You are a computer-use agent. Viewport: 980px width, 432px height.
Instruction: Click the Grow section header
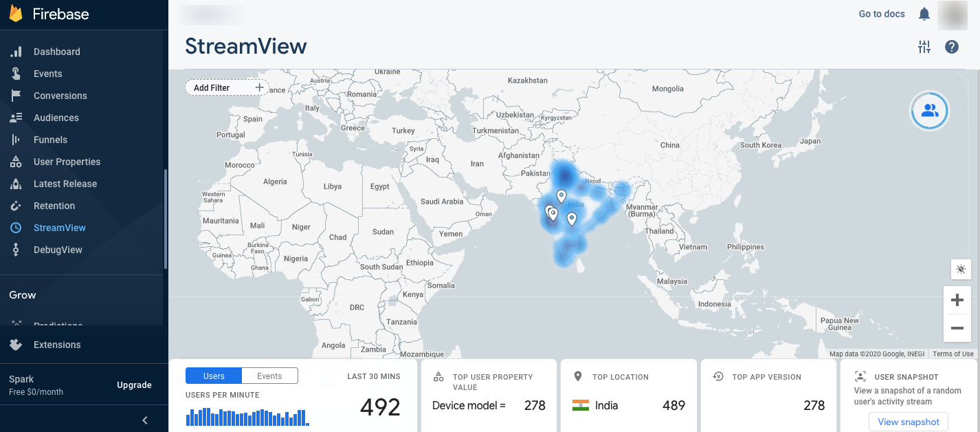(23, 294)
